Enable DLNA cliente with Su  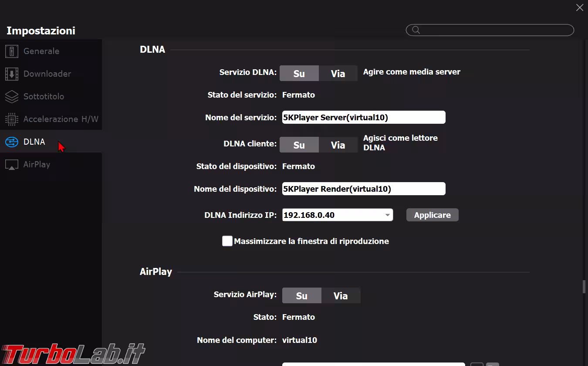[x=299, y=145]
